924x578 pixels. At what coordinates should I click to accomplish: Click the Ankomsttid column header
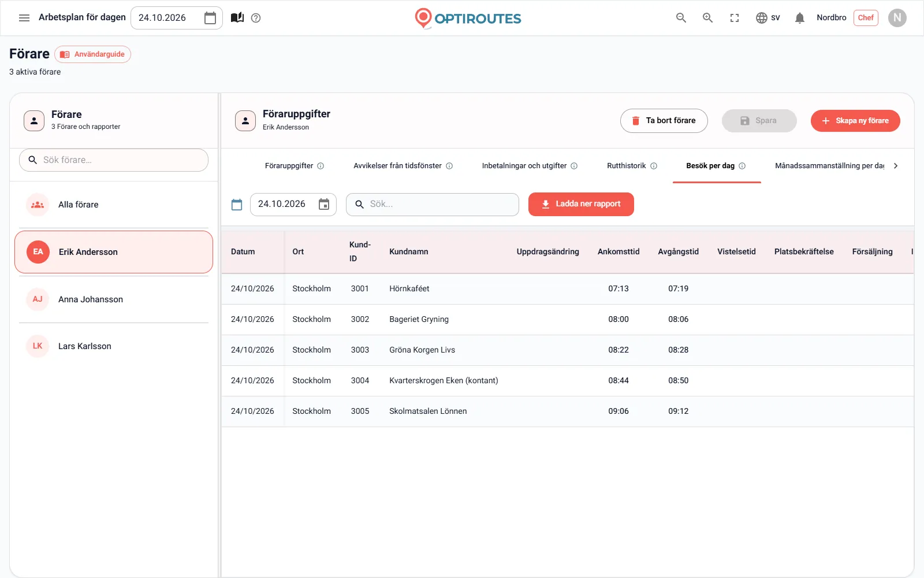[619, 251]
